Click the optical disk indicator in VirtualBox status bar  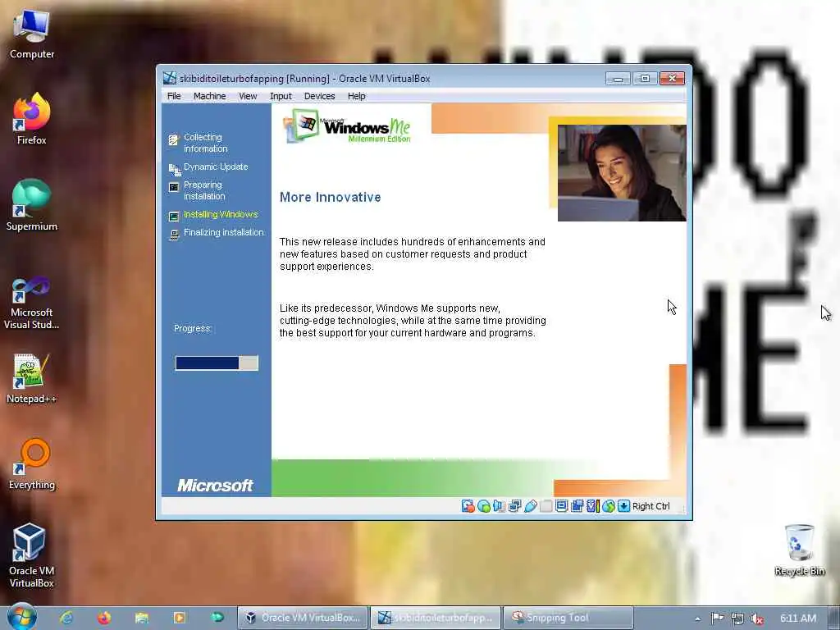coord(484,506)
